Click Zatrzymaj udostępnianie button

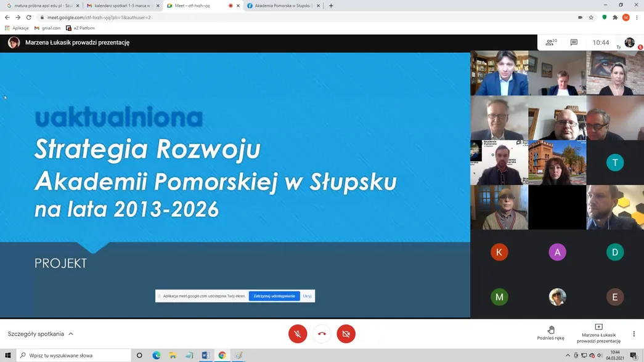tap(274, 296)
